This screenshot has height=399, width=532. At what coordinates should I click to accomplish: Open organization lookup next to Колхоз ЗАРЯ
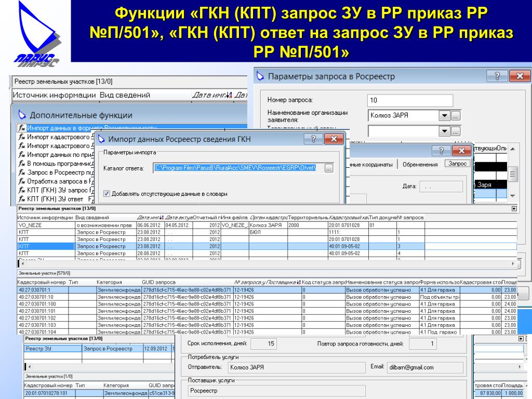(x=456, y=116)
